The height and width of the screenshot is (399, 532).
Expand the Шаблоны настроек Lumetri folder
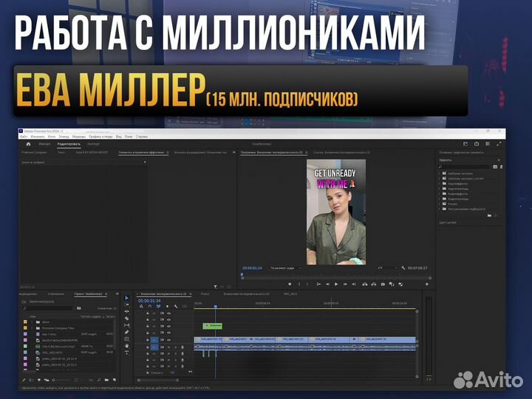click(440, 179)
